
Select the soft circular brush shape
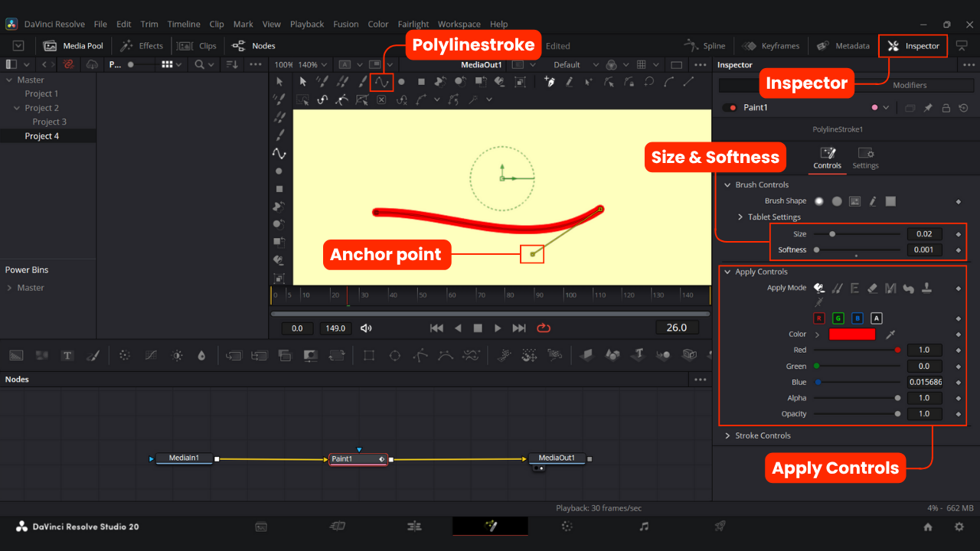[x=819, y=201]
